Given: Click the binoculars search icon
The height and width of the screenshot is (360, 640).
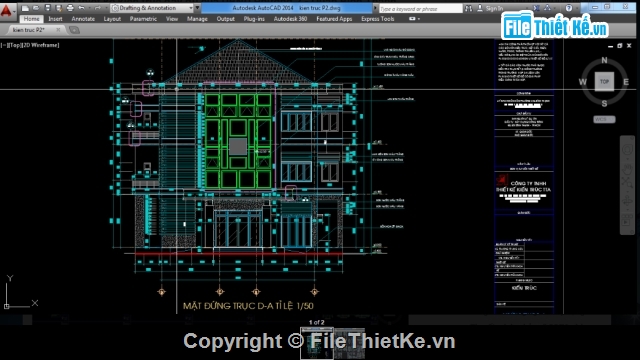Looking at the screenshot, I should (x=469, y=8).
